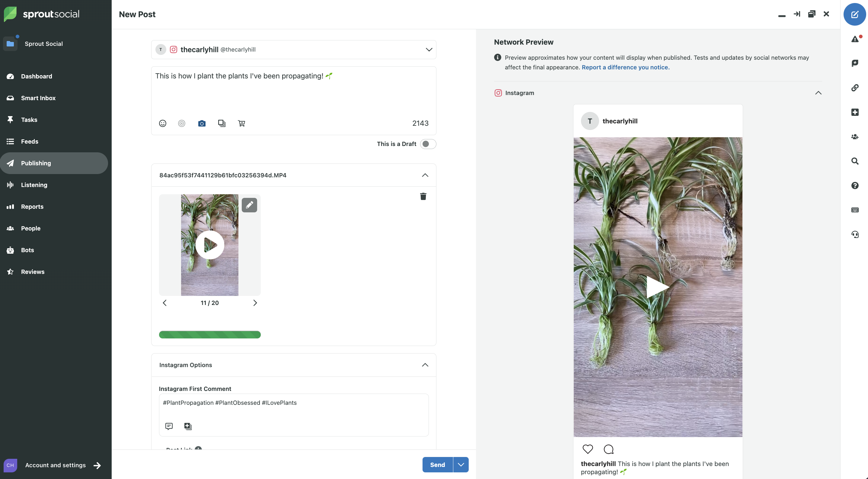Open the Reports section in sidebar
This screenshot has width=868, height=479.
[32, 207]
